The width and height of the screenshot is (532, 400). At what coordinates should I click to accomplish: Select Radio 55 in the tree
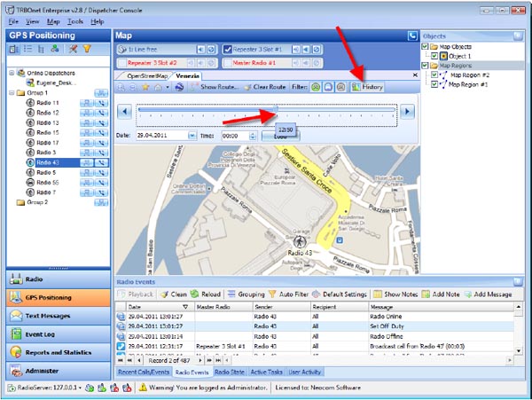48,183
